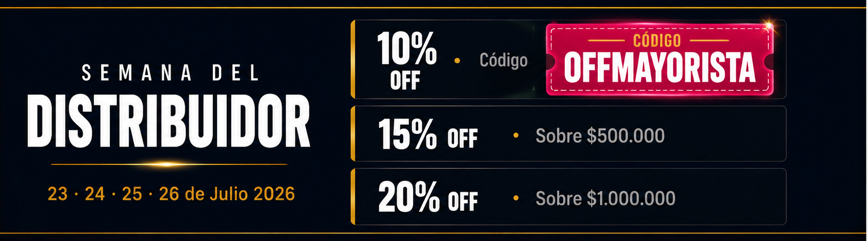Click the 15% OFF discount text
868x241 pixels.
click(x=428, y=134)
